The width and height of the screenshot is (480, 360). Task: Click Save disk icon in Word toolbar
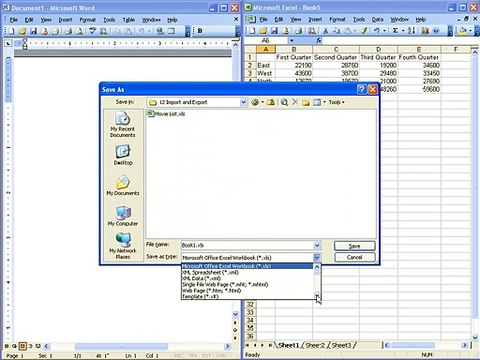(33, 31)
